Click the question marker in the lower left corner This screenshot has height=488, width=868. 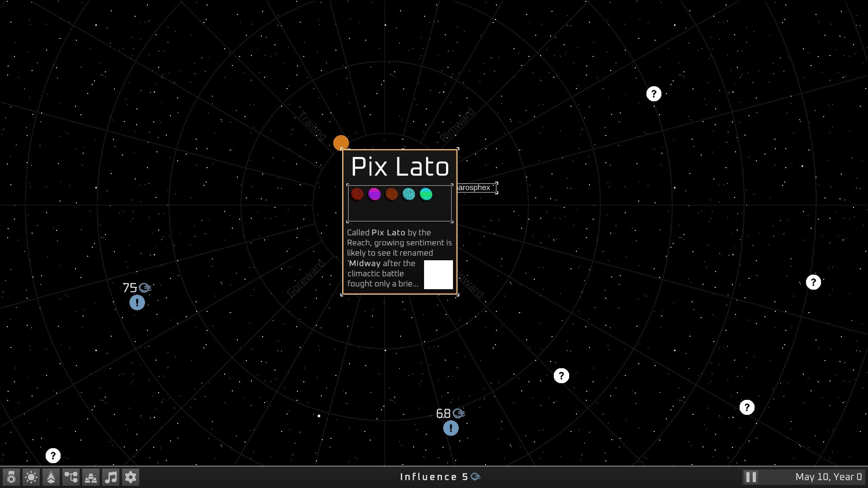point(53,455)
